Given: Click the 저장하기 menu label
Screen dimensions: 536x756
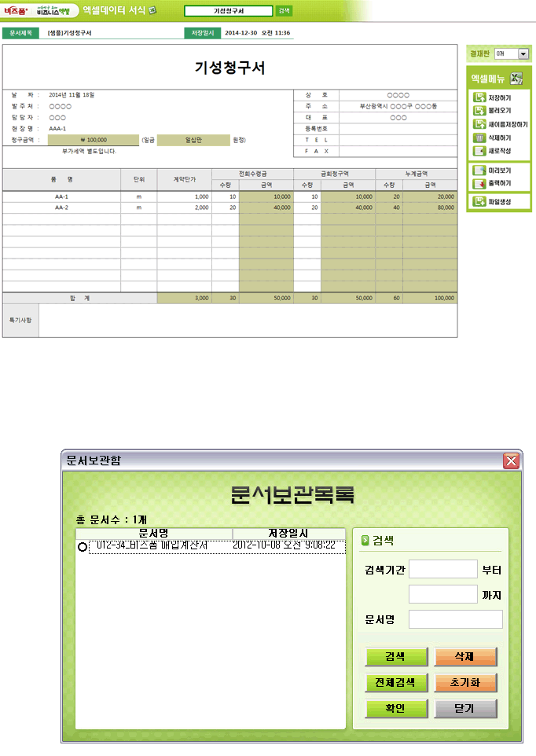Looking at the screenshot, I should coord(499,98).
